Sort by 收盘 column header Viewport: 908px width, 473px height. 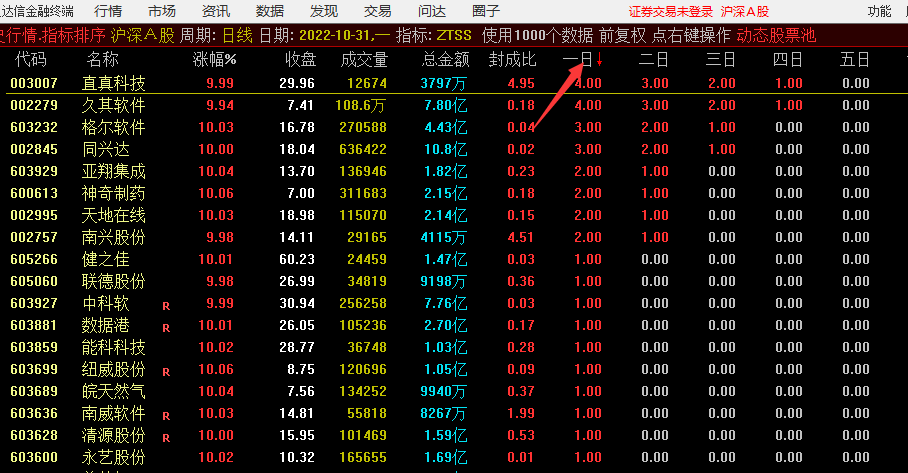click(301, 59)
